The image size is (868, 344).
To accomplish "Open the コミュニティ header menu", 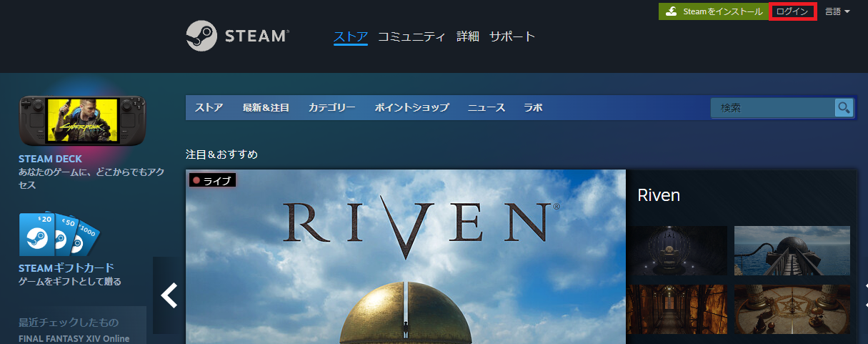I will 411,36.
